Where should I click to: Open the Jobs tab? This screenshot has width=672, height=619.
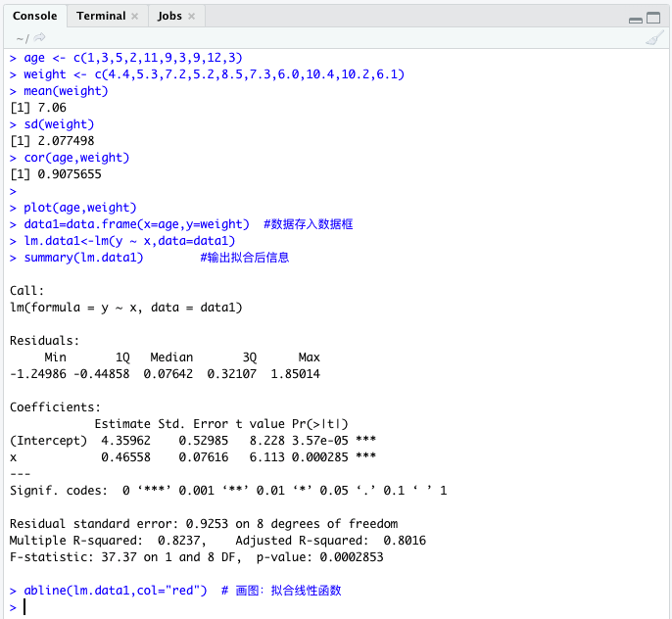[x=169, y=17]
